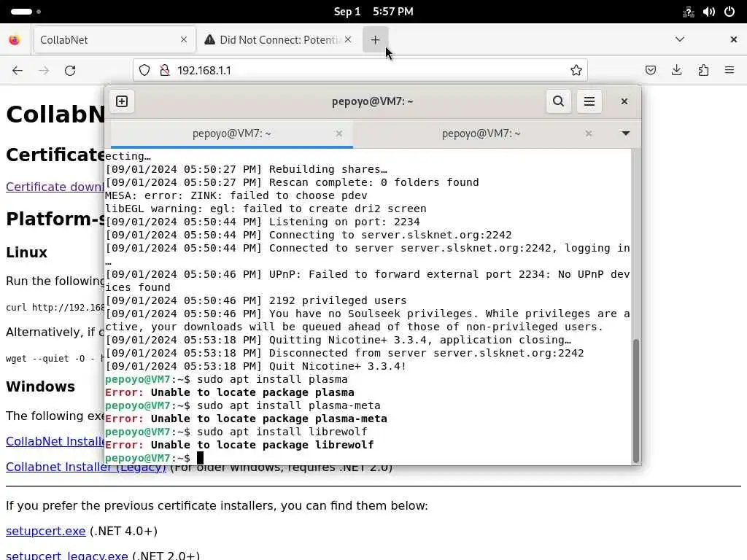
Task: Select first pepoyo@VM7 terminal tab
Action: 231,134
